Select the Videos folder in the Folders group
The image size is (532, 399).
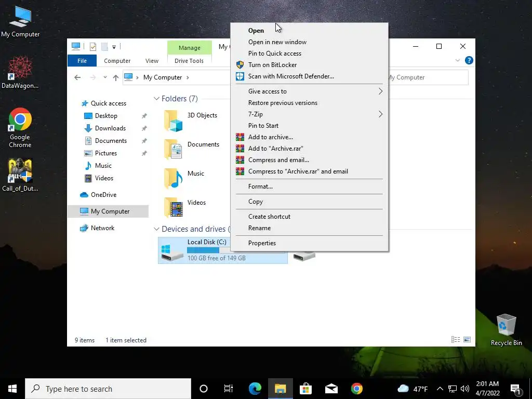coord(185,208)
